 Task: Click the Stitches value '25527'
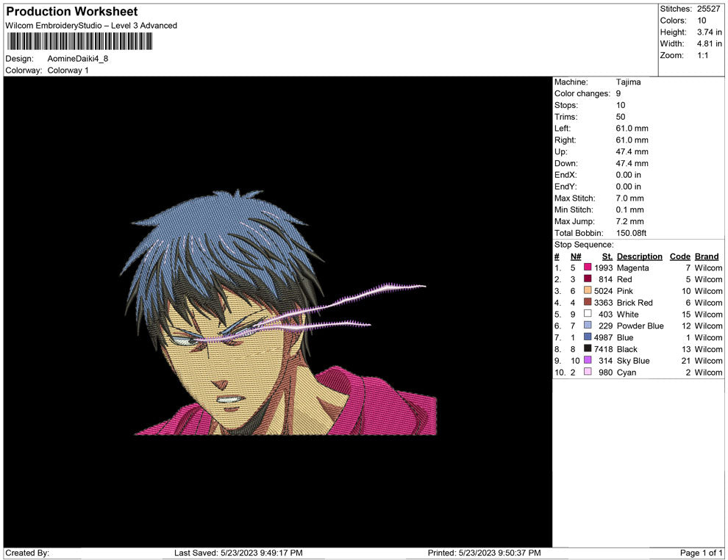tap(708, 9)
